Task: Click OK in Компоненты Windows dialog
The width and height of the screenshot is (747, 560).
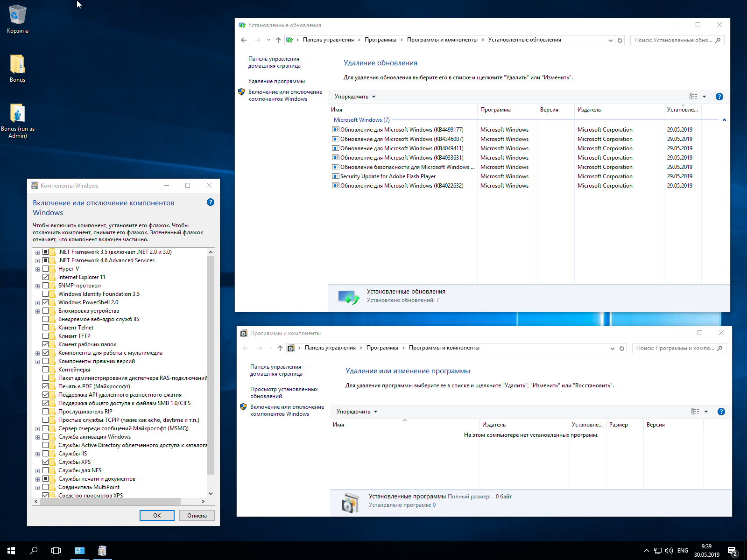Action: pos(157,515)
